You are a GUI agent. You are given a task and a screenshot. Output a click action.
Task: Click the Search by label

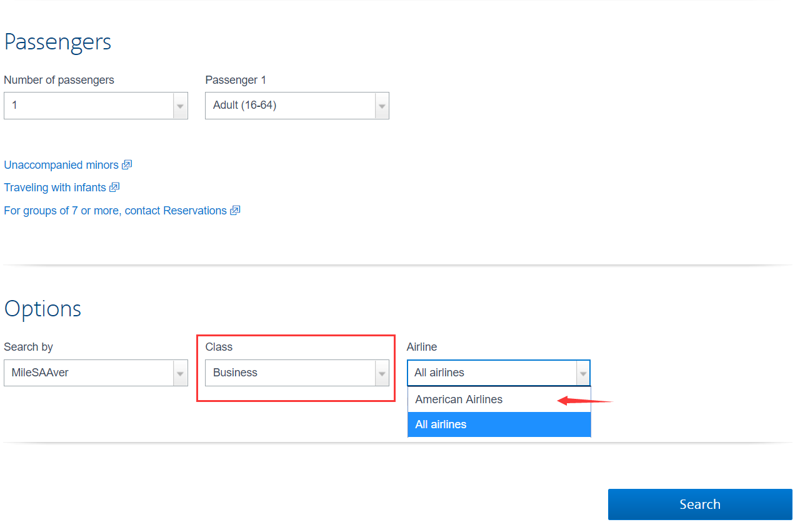pos(28,347)
